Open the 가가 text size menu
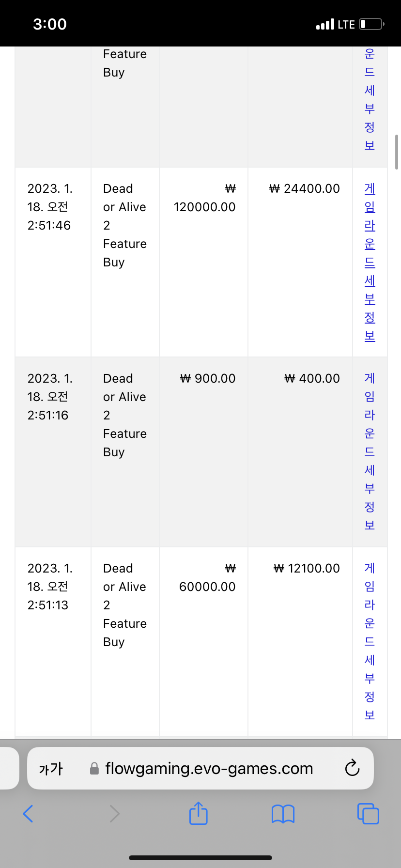Screen dimensions: 401x868 [51, 769]
